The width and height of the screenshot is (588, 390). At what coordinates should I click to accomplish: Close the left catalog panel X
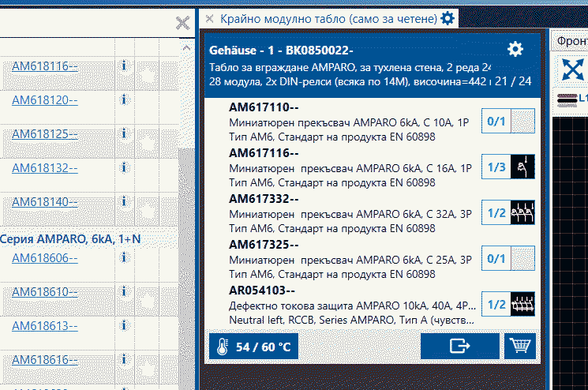coord(182,23)
